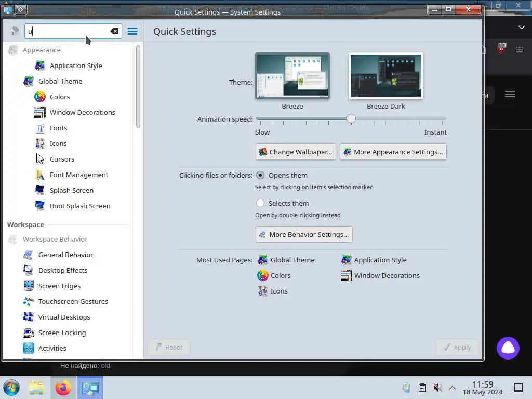The height and width of the screenshot is (399, 532).
Task: Open file manager from taskbar
Action: coord(36,388)
